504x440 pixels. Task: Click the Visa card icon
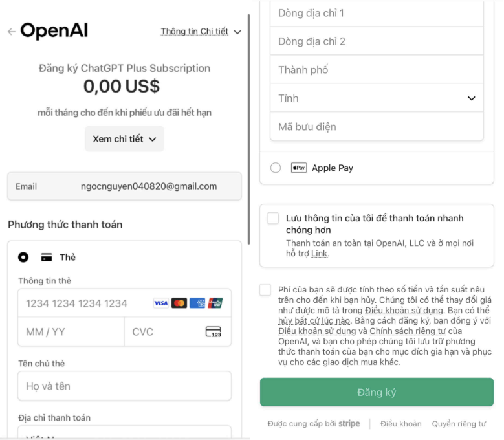160,303
